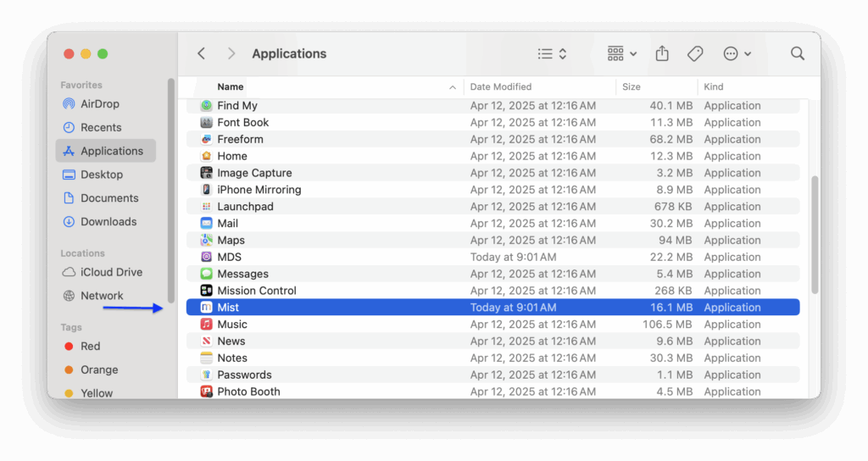Screen dimensions: 868x461
Task: Sort by the Date Modified column header
Action: [x=500, y=87]
